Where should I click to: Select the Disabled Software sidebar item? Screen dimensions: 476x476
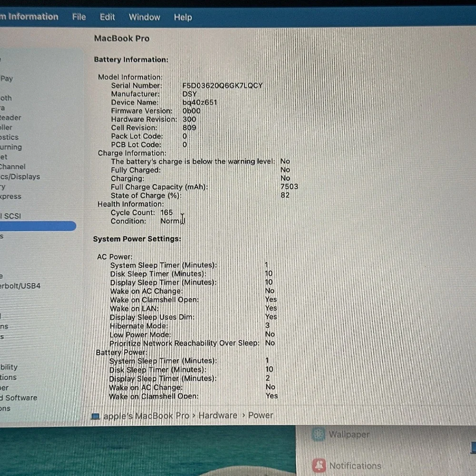click(19, 397)
